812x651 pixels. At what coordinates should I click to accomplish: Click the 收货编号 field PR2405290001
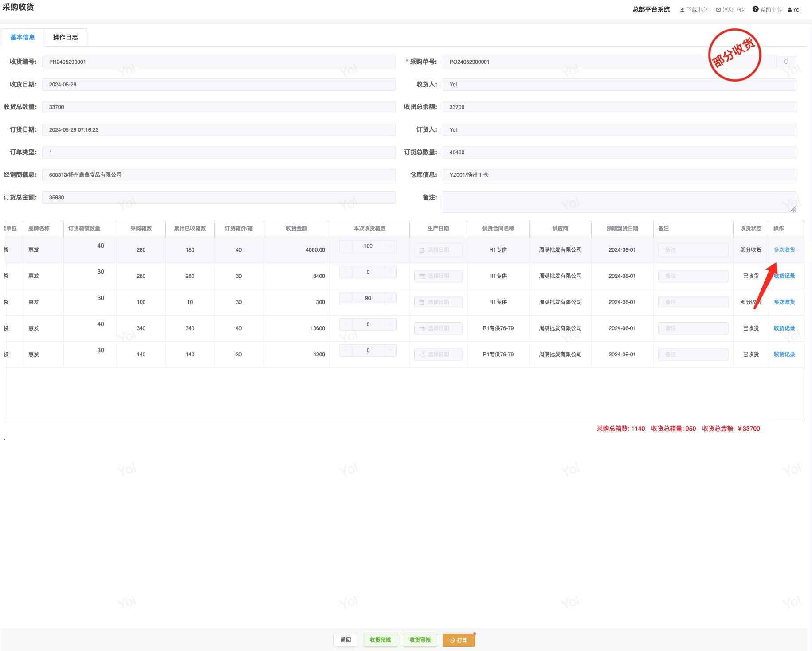tap(219, 62)
